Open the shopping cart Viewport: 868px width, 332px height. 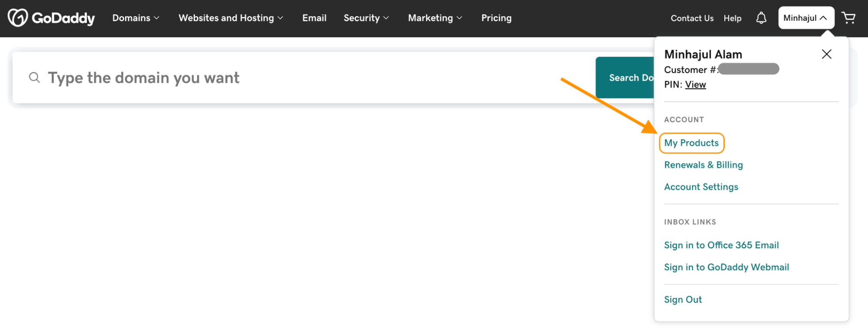[x=848, y=18]
